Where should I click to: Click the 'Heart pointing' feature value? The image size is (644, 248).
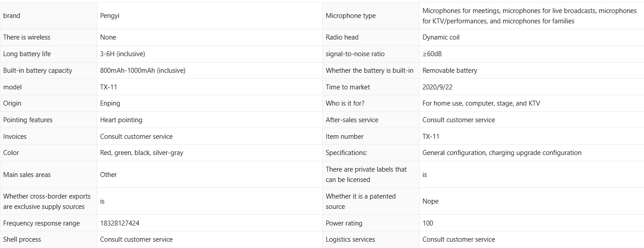121,120
